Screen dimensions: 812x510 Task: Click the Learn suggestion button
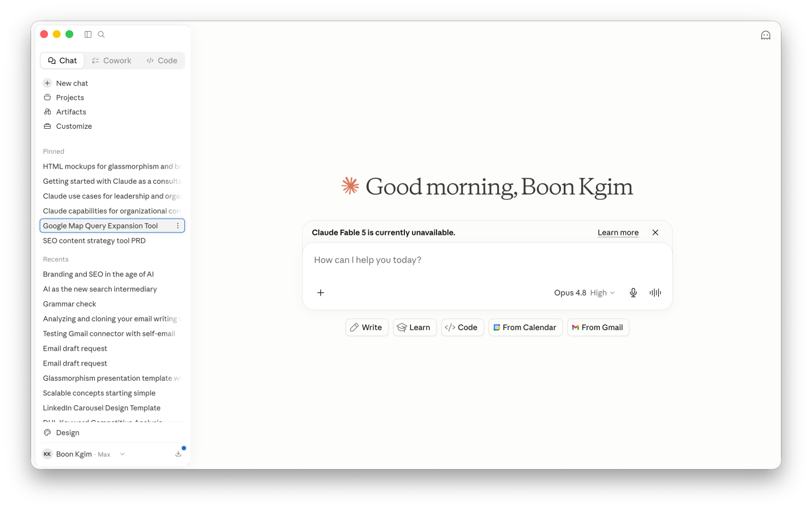tap(415, 327)
